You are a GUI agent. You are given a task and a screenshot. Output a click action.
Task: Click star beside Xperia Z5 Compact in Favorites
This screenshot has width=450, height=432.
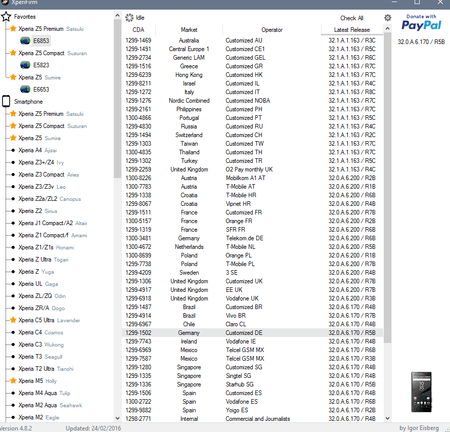point(13,53)
